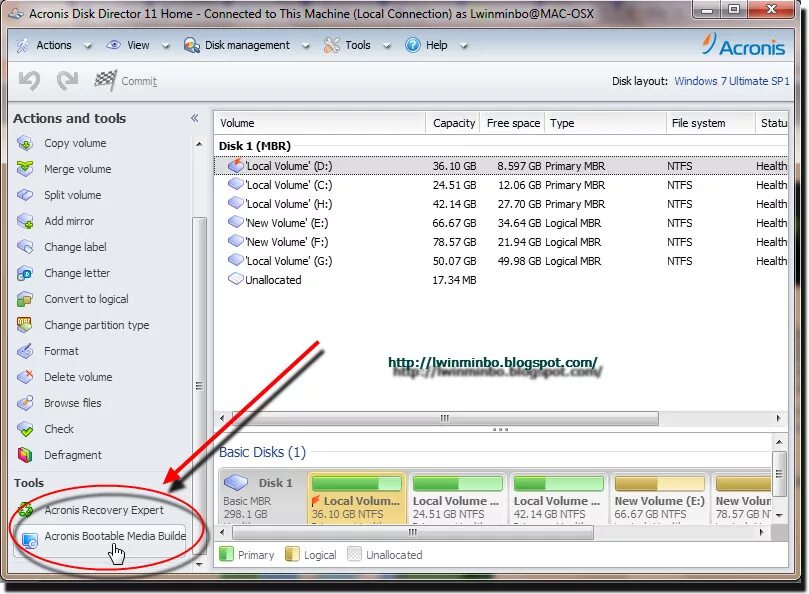Expand the View dropdown arrow
This screenshot has width=809, height=594.
166,46
